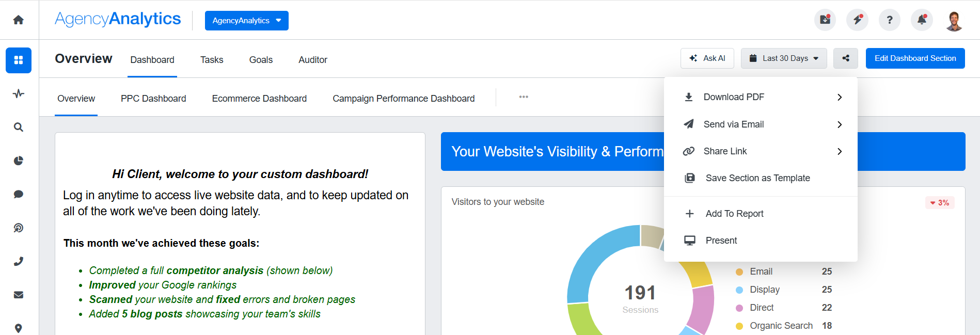This screenshot has height=335, width=980.
Task: Switch to the Tasks tab
Action: (212, 60)
